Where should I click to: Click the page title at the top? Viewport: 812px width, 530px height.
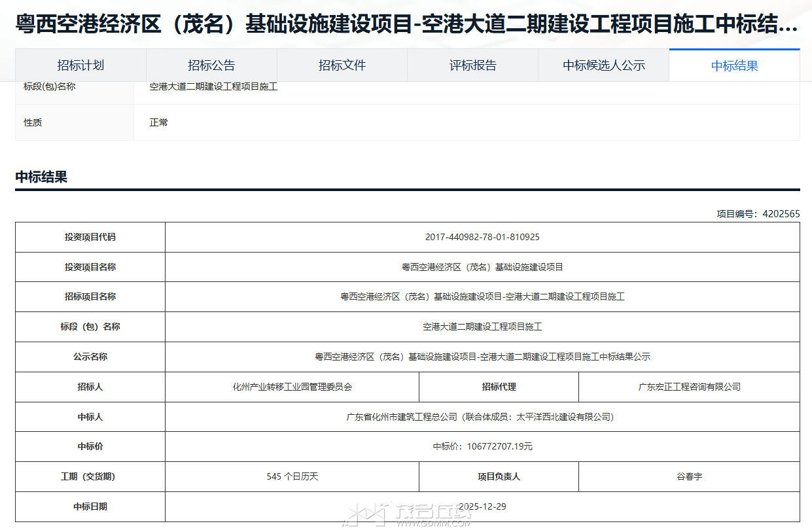[x=406, y=25]
